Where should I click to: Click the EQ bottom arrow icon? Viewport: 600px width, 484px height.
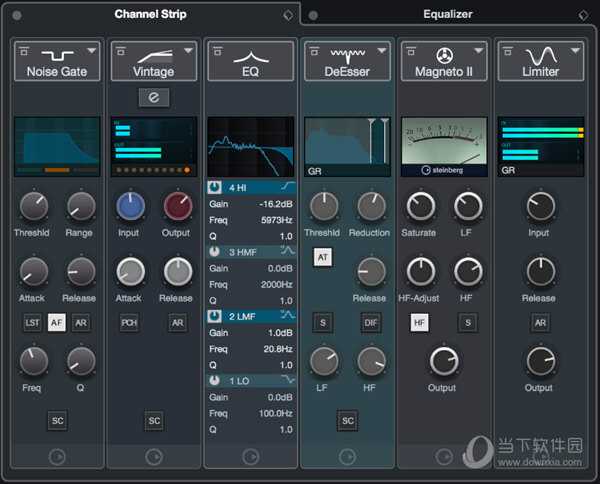(x=251, y=457)
